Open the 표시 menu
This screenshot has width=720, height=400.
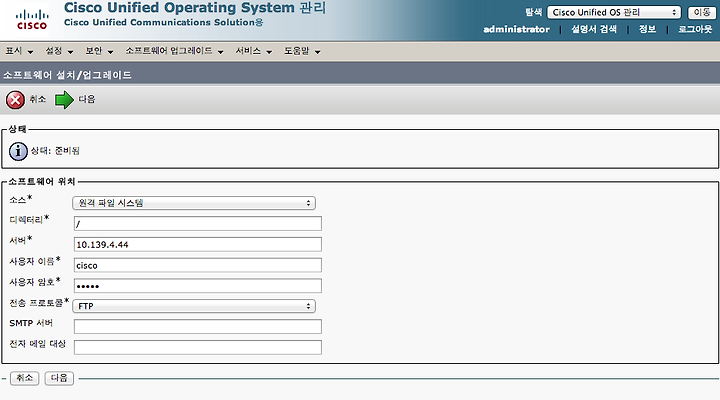pyautogui.click(x=19, y=51)
